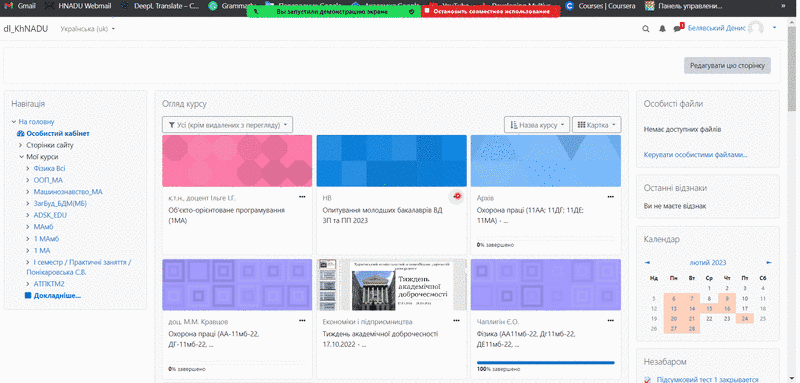Expand the Фізика Всі course node

point(28,168)
